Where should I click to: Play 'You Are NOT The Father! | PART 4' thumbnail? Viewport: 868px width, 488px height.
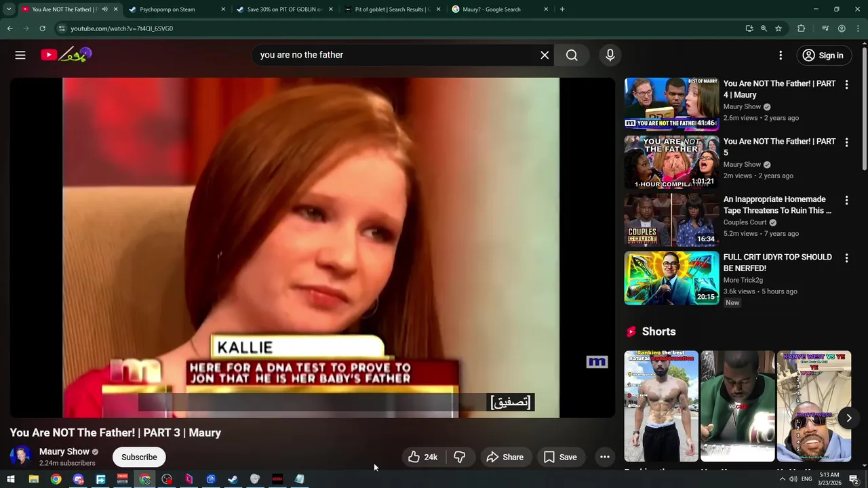(x=671, y=104)
